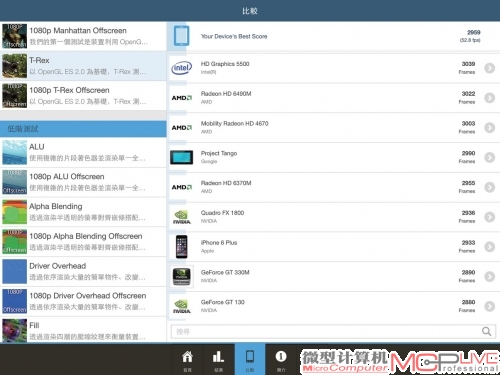Screen dimensions: 500x375
Task: Click the T-Rex jungle thumbnail
Action: pos(14,66)
